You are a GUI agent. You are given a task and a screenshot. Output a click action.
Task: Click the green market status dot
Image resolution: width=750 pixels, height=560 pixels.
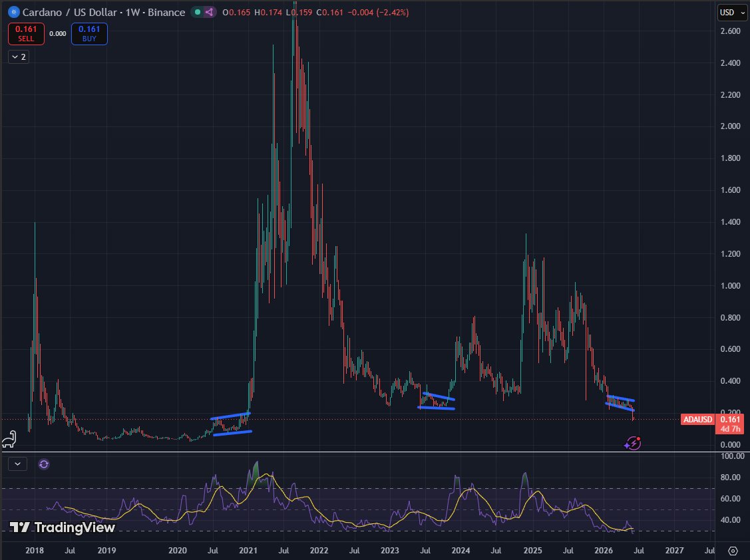pyautogui.click(x=198, y=12)
